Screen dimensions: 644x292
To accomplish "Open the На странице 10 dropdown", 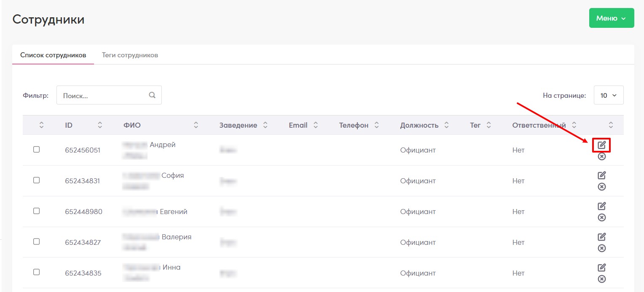I will pos(609,95).
